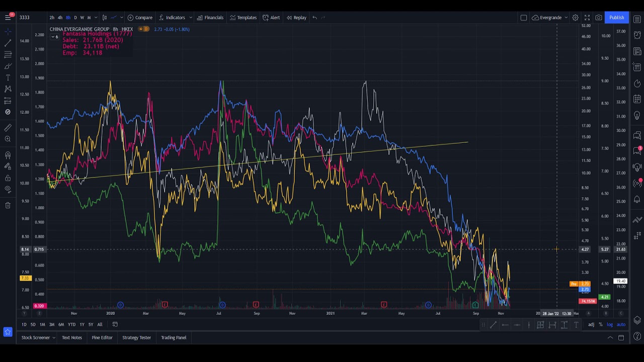Viewport: 644px width, 362px height.
Task: Switch to the Strategy Tester tab
Action: click(136, 338)
